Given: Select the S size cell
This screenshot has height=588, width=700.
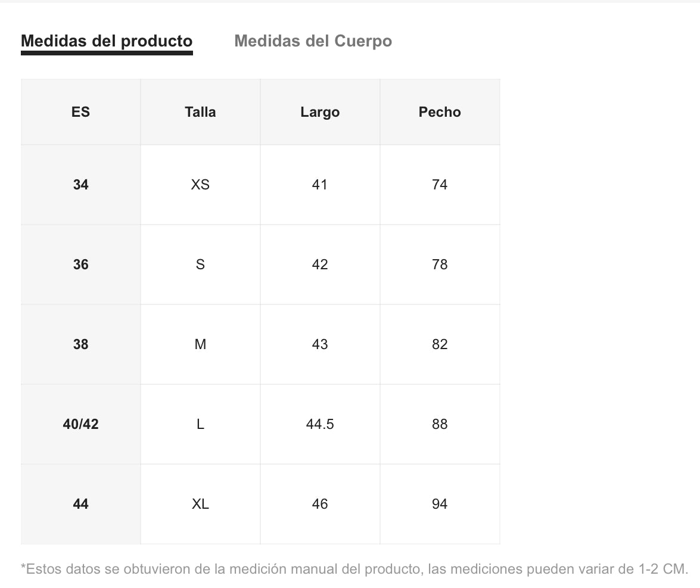Looking at the screenshot, I should pos(200,265).
